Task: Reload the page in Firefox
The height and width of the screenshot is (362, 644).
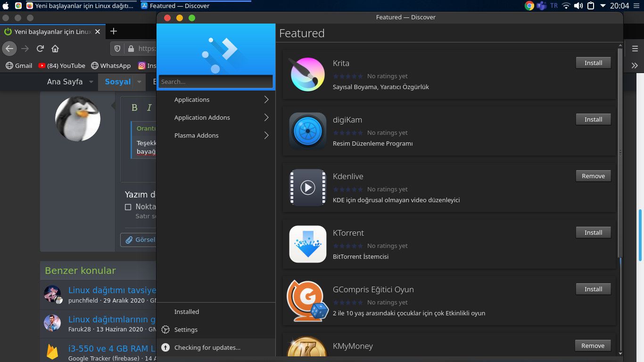Action: [40, 49]
